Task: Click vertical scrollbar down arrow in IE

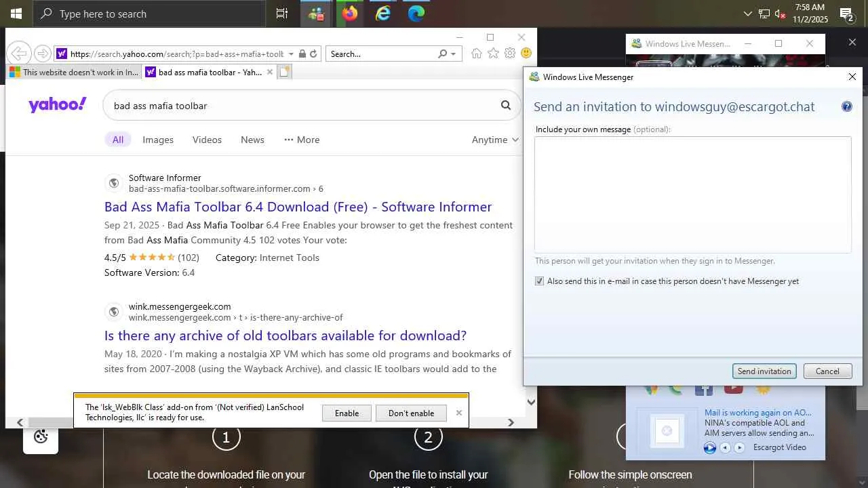Action: (x=531, y=402)
